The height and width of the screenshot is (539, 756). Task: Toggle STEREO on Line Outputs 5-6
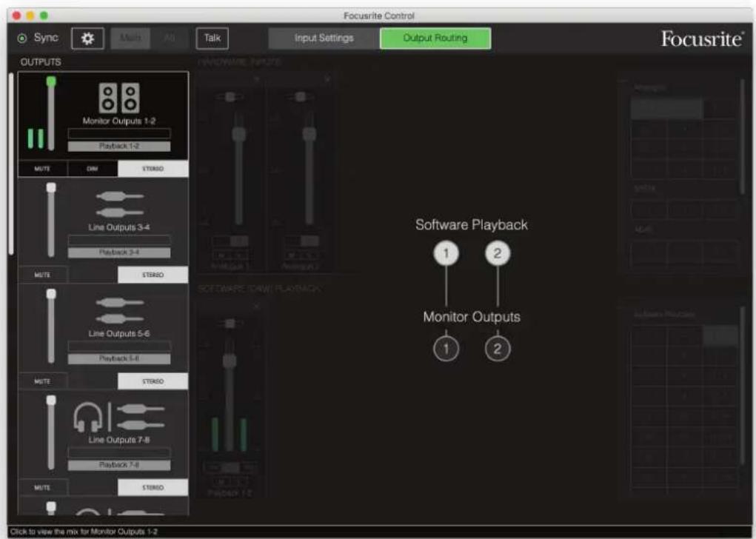click(x=153, y=381)
